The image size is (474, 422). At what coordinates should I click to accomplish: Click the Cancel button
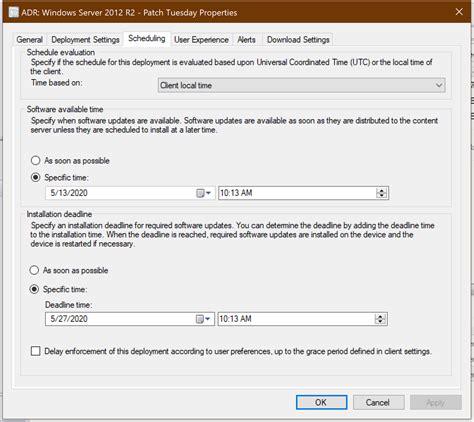tap(378, 402)
